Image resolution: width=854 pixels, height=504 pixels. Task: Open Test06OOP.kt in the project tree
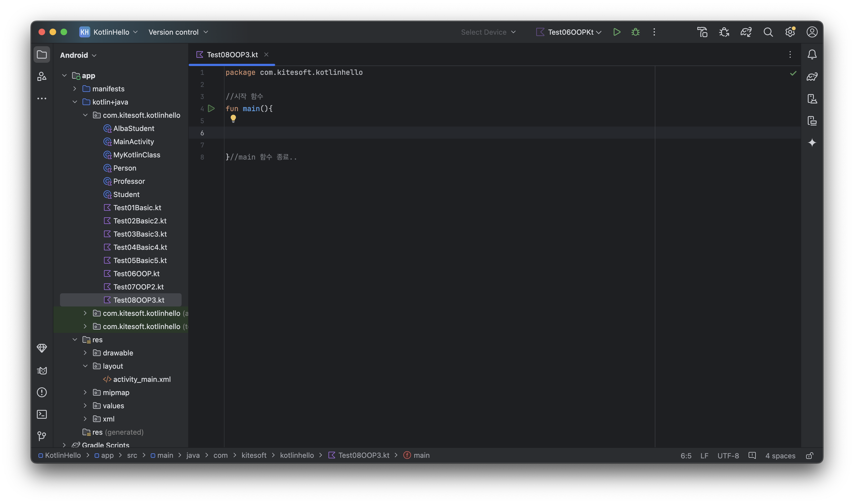tap(136, 273)
